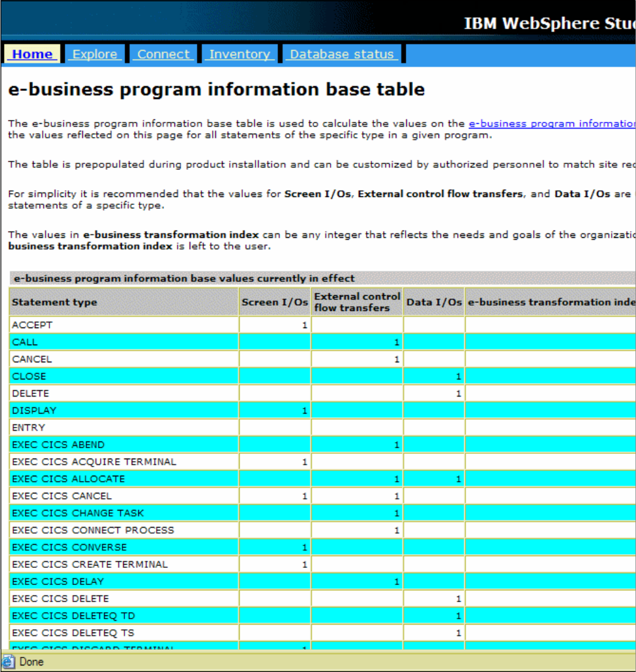
Task: Follow the e-business program information link
Action: point(552,123)
